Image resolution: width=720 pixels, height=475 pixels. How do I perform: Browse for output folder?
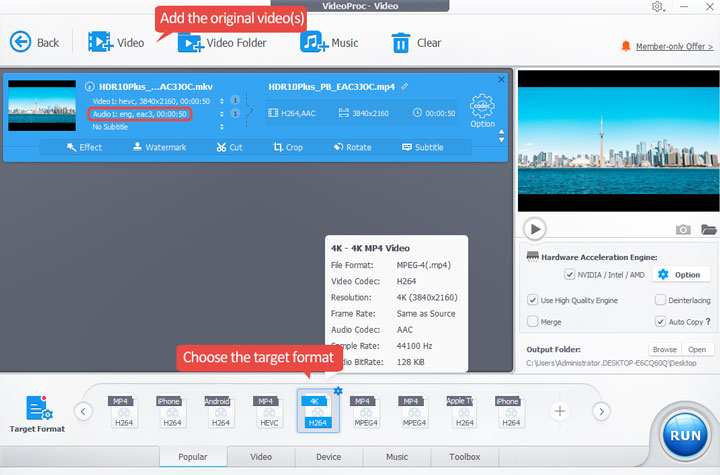click(x=665, y=349)
